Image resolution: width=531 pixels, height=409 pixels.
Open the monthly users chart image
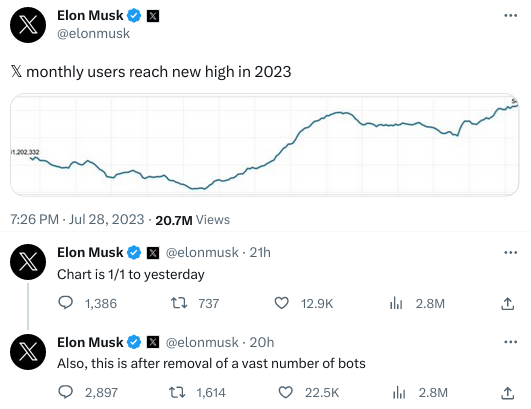[x=264, y=145]
